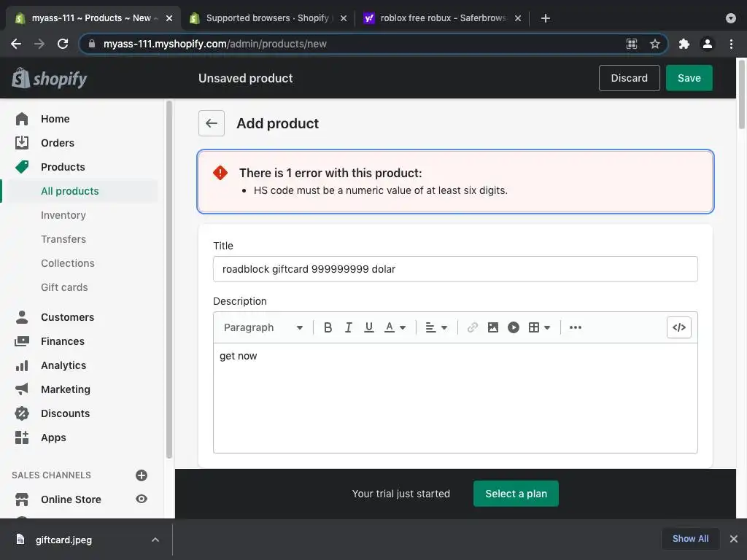Add a new sales channel
Viewport: 747px width, 560px height.
pyautogui.click(x=142, y=475)
